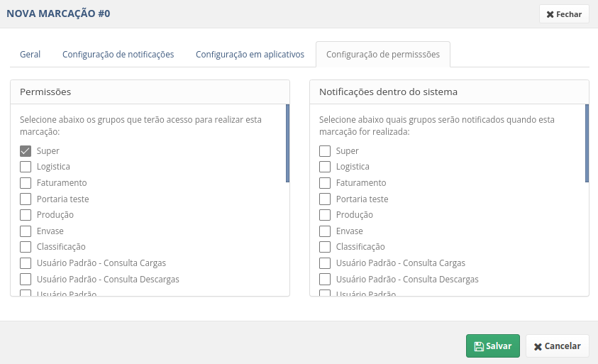Tick Faturamento under Permissões
598x364 pixels.
[x=26, y=183]
